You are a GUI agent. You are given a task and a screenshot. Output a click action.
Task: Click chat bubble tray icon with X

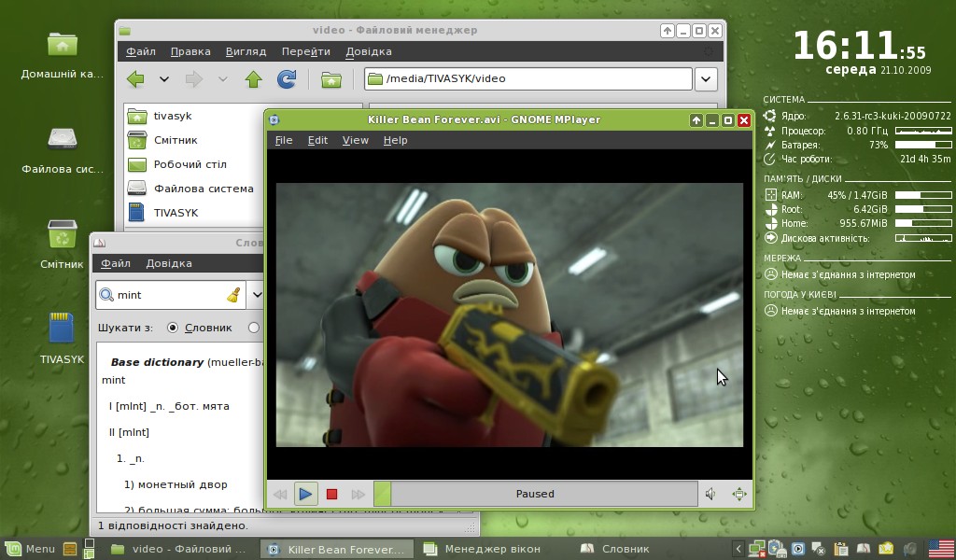(818, 549)
